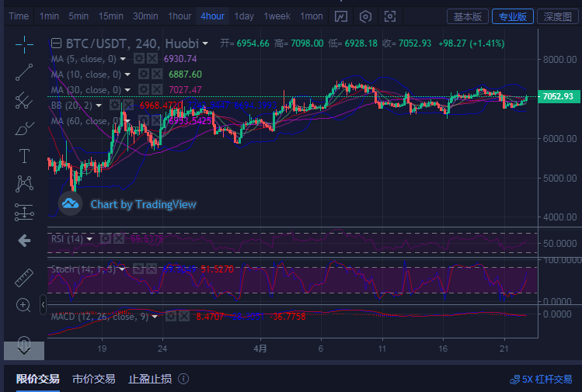Switch to 专业版 professional version

point(513,16)
